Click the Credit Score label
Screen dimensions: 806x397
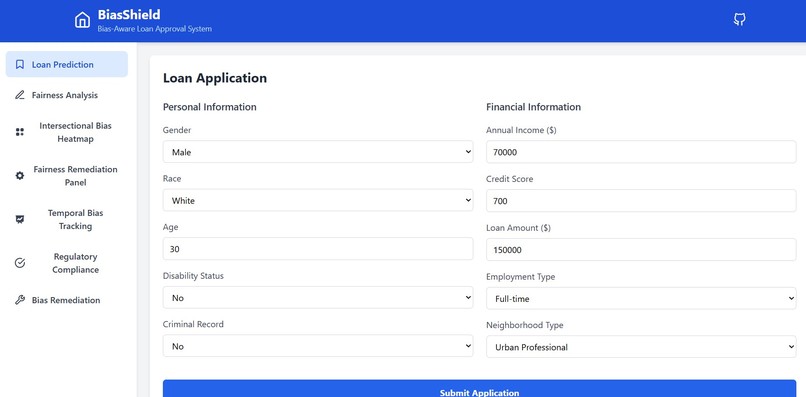(x=509, y=179)
